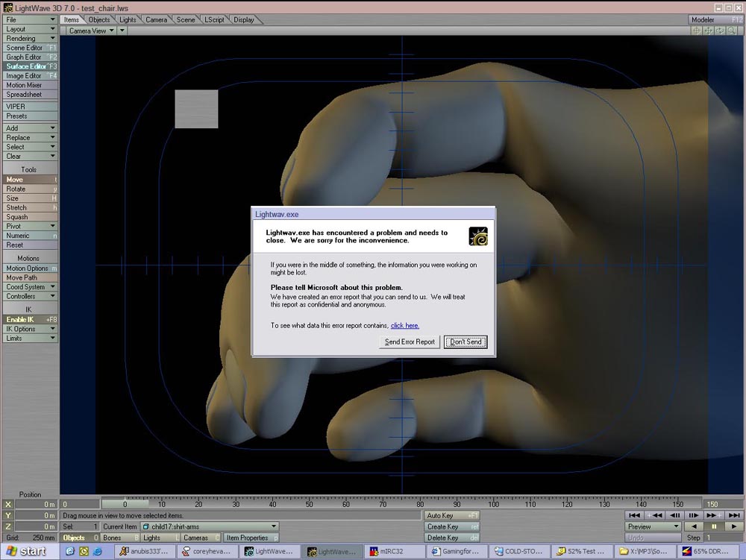Click the Create Key button
Image resolution: width=746 pixels, height=560 pixels.
(452, 526)
